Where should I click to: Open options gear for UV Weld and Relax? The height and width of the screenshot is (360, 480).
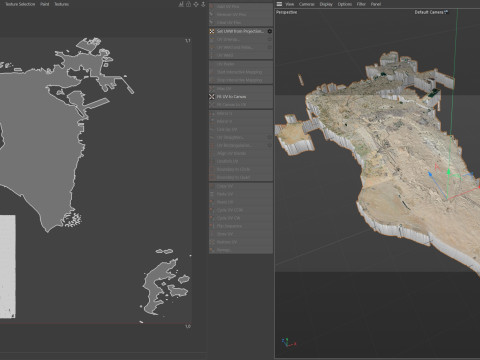269,47
